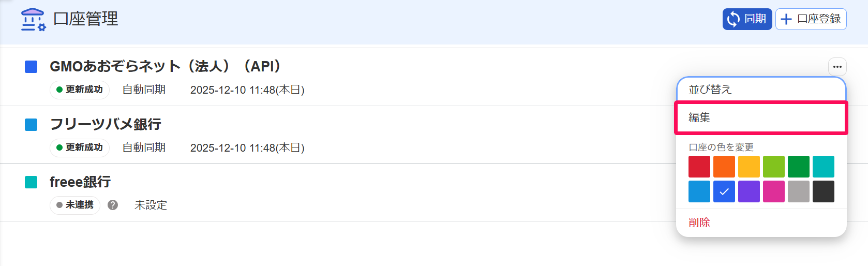Choose the pink color swatch
Viewport: 868px width, 266px height.
click(x=774, y=191)
